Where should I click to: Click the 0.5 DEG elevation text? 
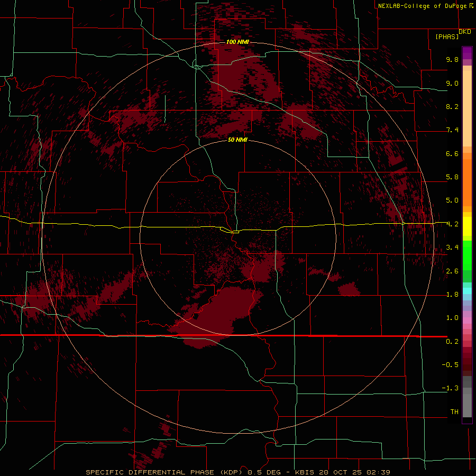pyautogui.click(x=266, y=472)
